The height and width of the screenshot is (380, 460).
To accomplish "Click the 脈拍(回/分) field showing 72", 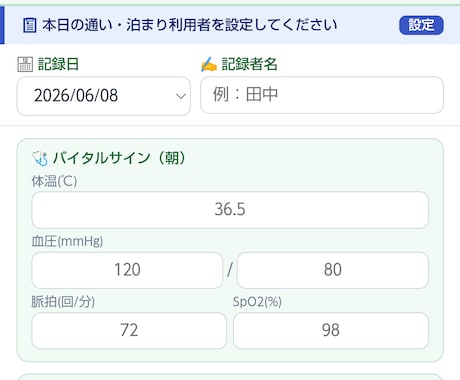I will click(x=129, y=330).
